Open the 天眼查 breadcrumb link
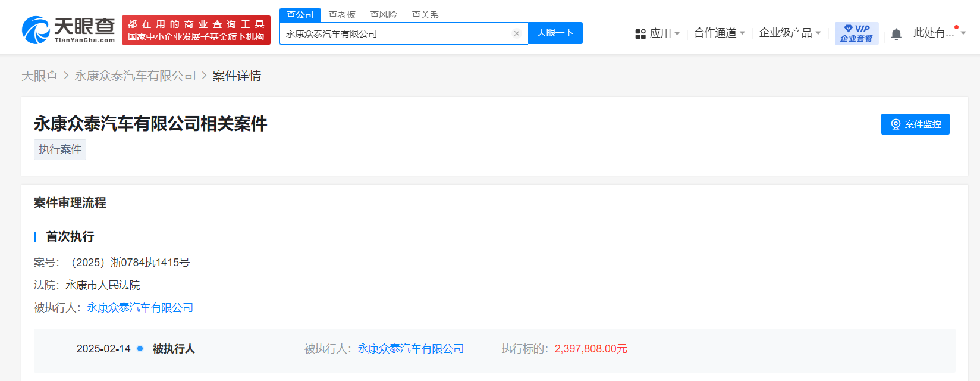The image size is (980, 381). click(x=40, y=76)
